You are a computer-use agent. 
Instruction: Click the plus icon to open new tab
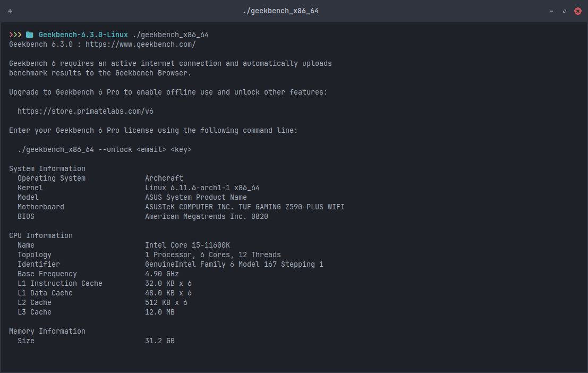pyautogui.click(x=10, y=11)
